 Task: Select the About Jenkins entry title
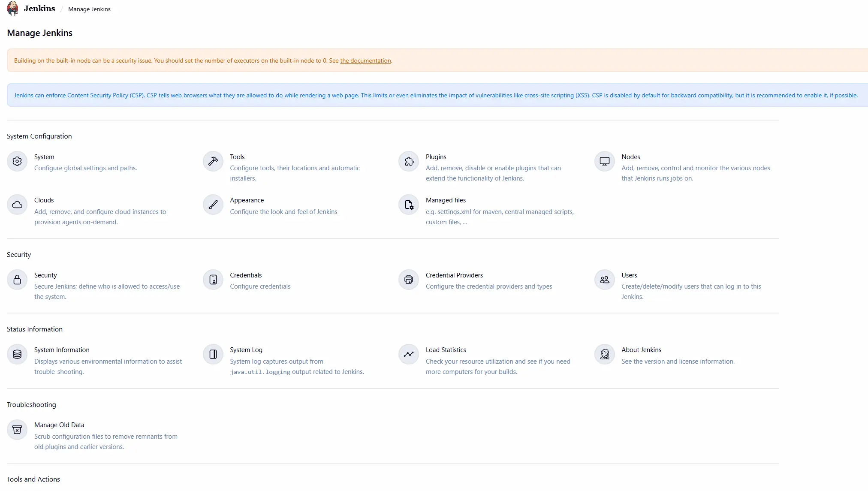[x=641, y=350]
